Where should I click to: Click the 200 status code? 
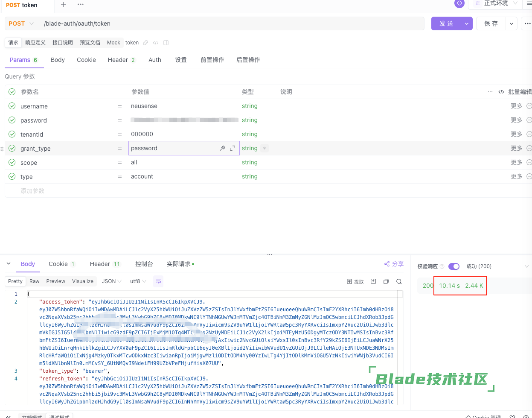428,286
